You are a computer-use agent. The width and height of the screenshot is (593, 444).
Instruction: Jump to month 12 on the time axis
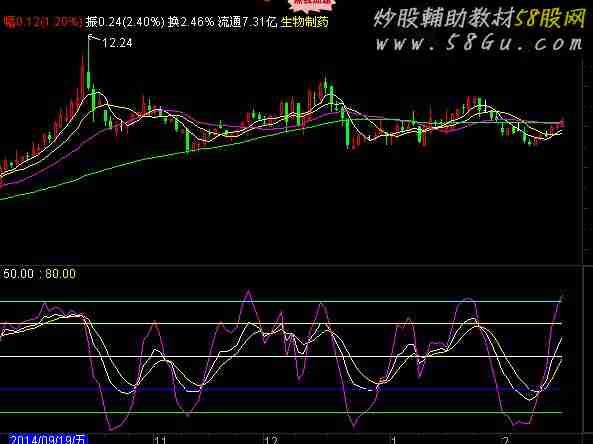pyautogui.click(x=271, y=440)
